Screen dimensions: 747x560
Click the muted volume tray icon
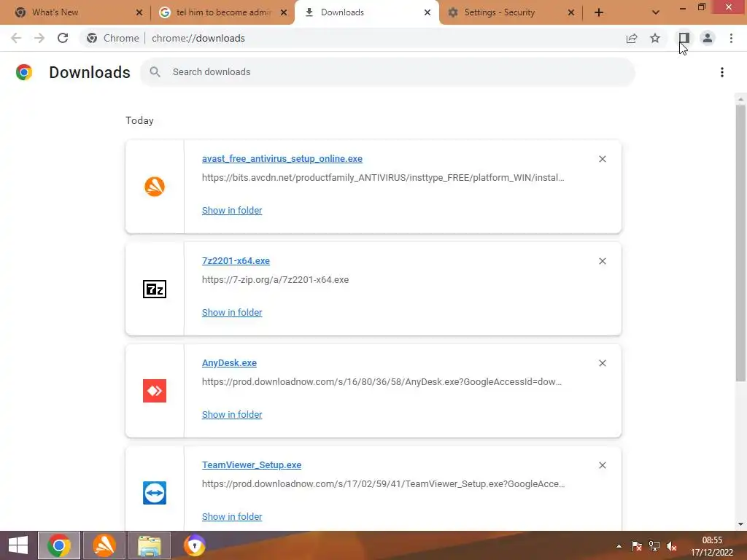tap(672, 546)
